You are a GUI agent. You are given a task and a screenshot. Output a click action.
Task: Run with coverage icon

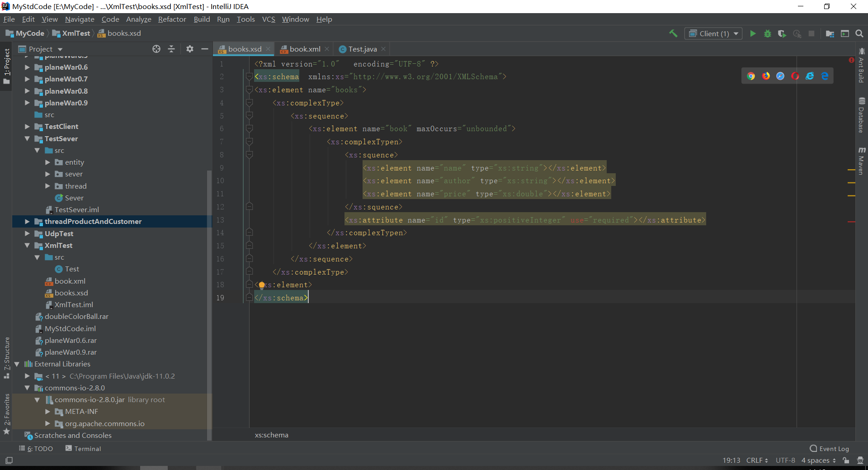(x=782, y=33)
